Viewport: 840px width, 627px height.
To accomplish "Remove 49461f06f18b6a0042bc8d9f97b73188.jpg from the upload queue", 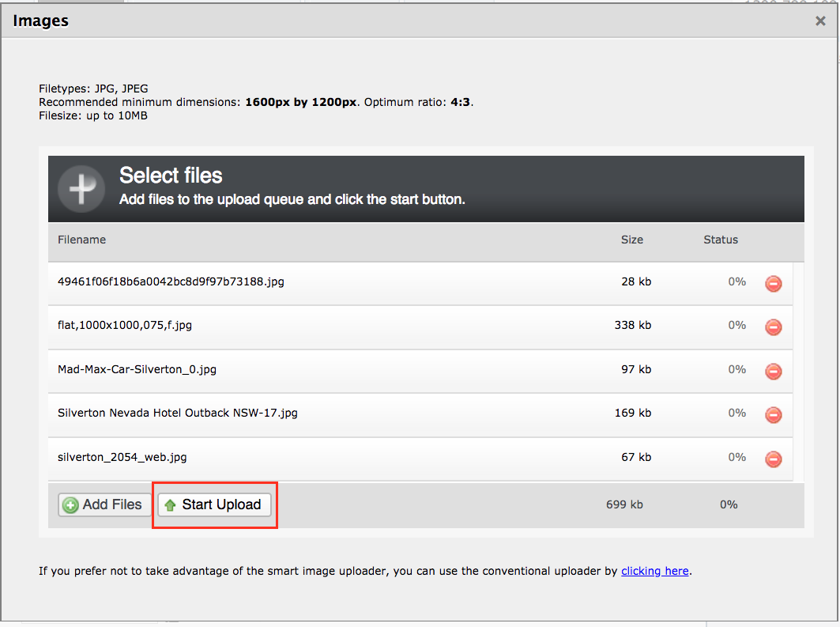I will pos(774,283).
